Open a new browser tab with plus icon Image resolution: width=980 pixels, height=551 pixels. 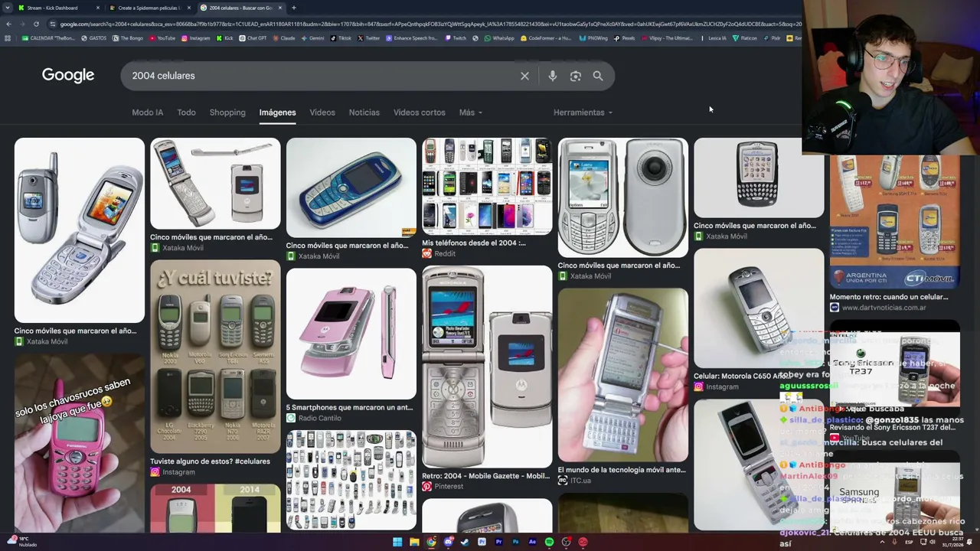[294, 8]
